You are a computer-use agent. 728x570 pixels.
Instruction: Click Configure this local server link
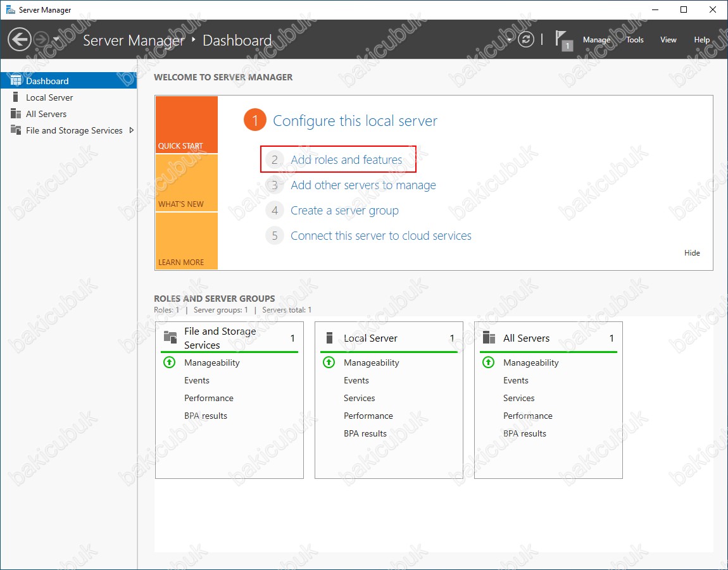(x=355, y=121)
